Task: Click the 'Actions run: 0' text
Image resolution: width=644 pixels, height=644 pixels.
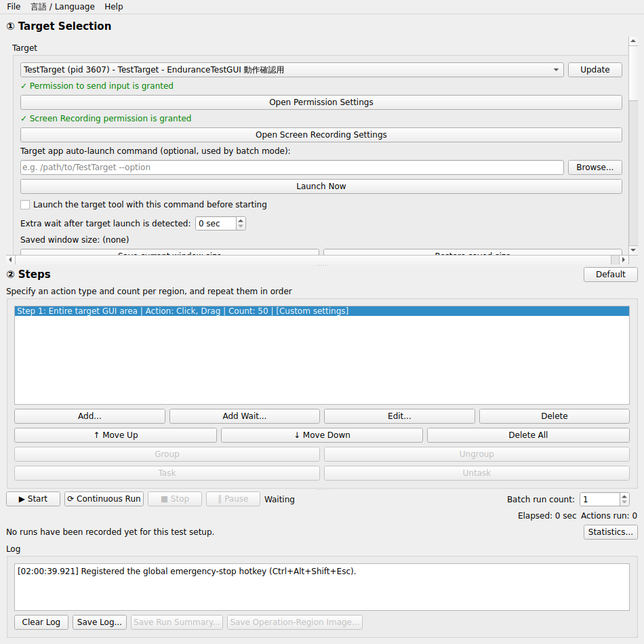Action: point(609,515)
